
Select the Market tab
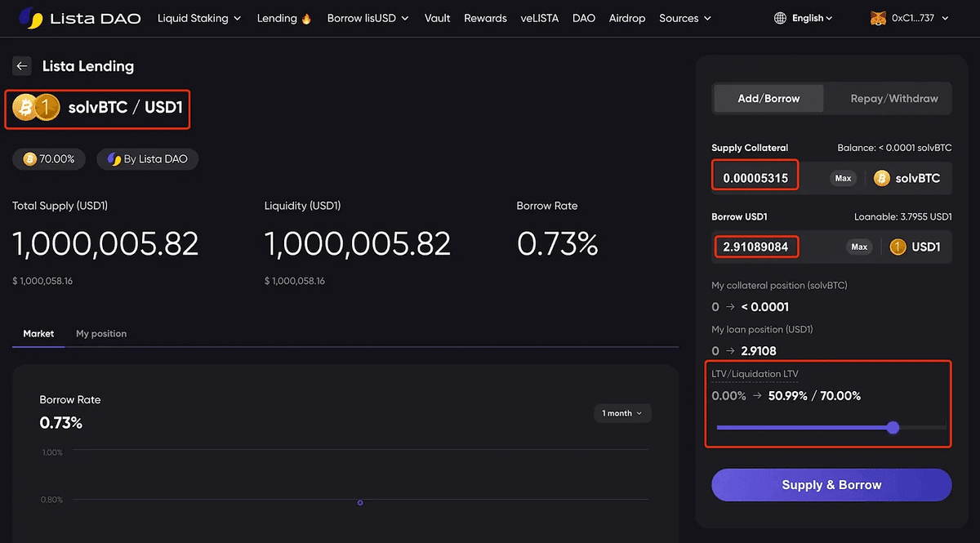click(x=38, y=334)
